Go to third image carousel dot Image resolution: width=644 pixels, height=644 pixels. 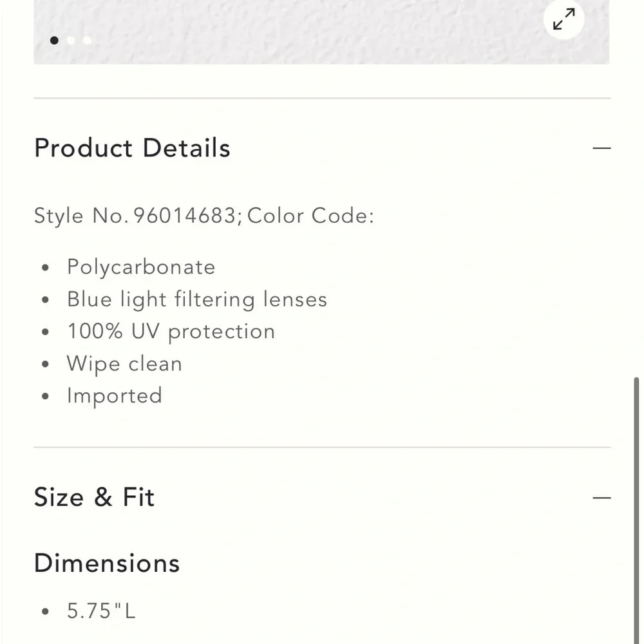[x=87, y=40]
